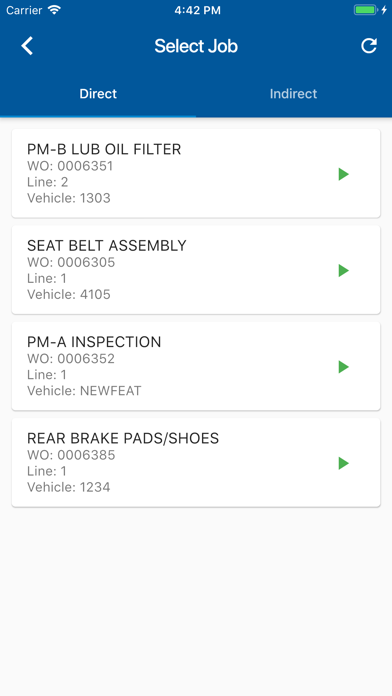Tap the back arrow icon
This screenshot has width=392, height=696.
tap(27, 46)
